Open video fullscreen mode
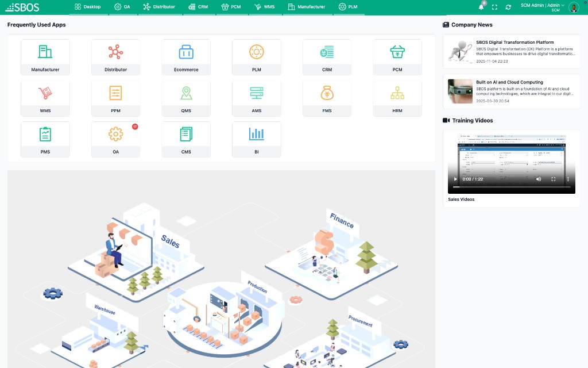588x368 pixels. point(553,179)
